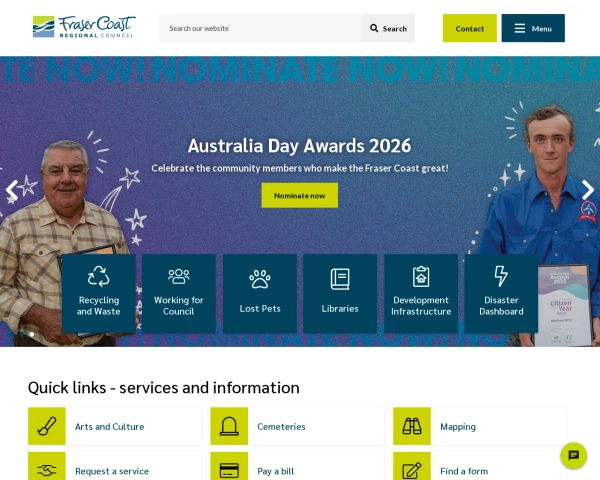Screen dimensions: 600x480
Task: Open the chat bubble widget
Action: [x=573, y=455]
